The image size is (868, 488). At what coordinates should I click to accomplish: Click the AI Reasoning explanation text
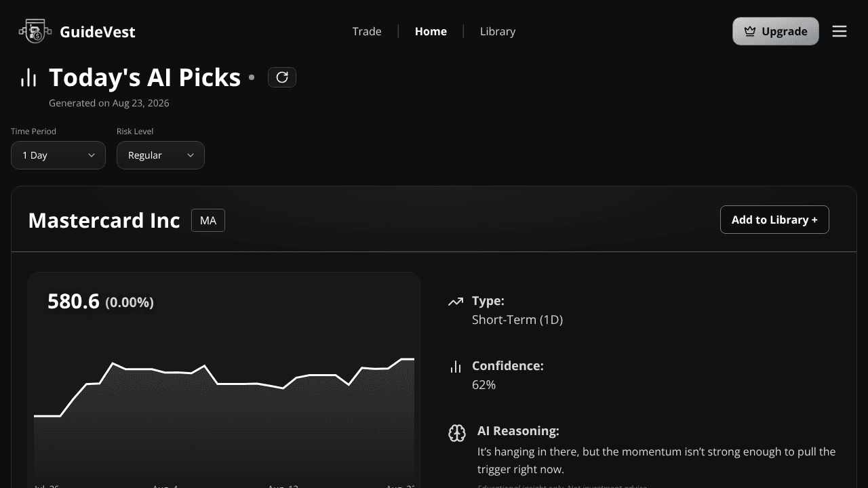click(656, 460)
